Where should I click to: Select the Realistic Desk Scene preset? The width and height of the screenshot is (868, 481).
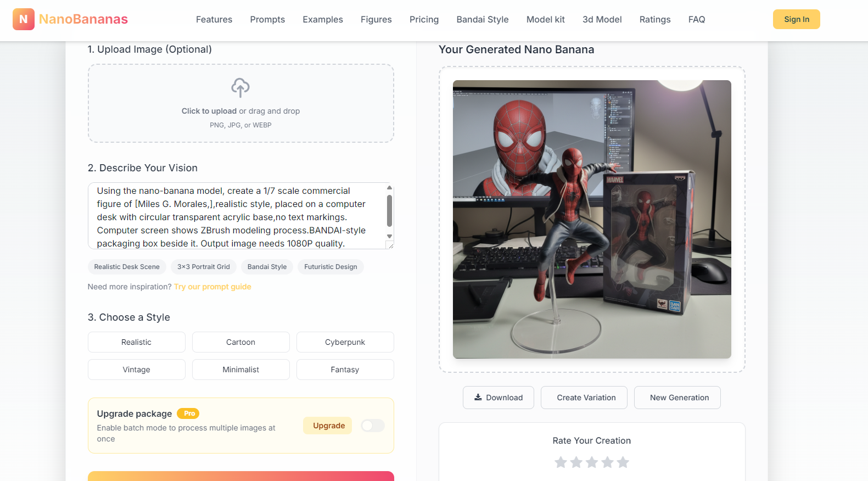click(x=127, y=267)
